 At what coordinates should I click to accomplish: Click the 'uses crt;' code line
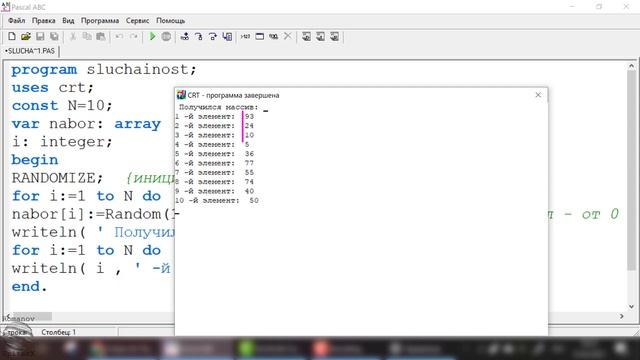(x=53, y=87)
